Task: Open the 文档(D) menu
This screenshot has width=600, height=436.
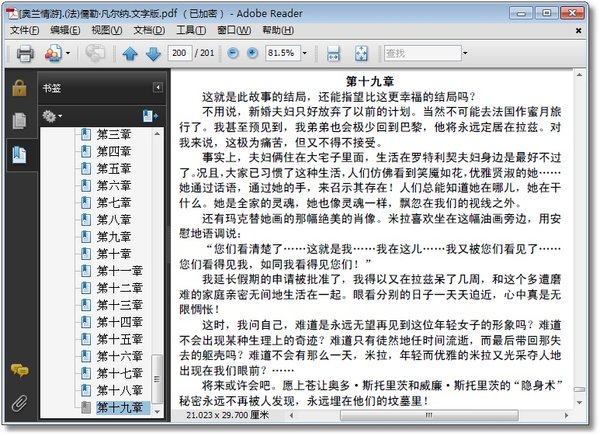Action: pos(149,30)
